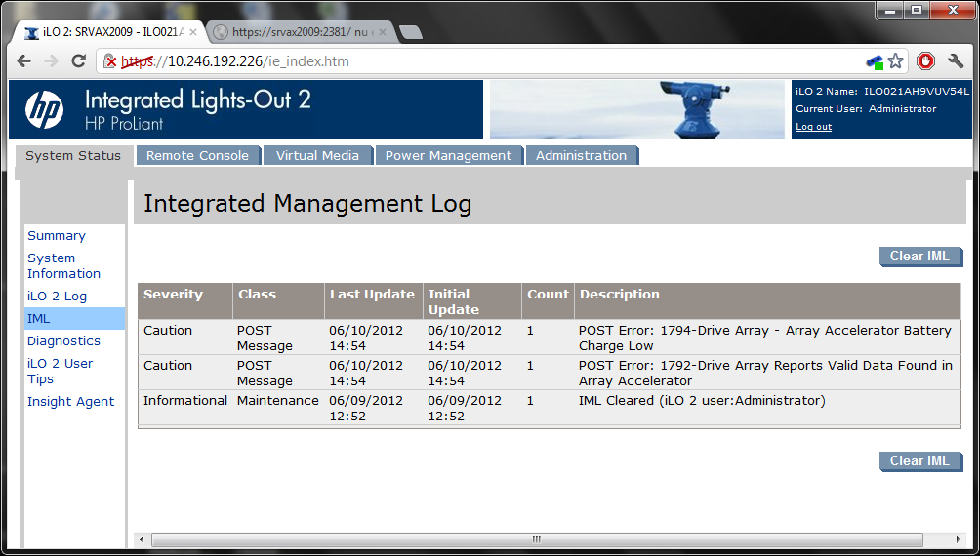Click the telescope banner image

636,109
